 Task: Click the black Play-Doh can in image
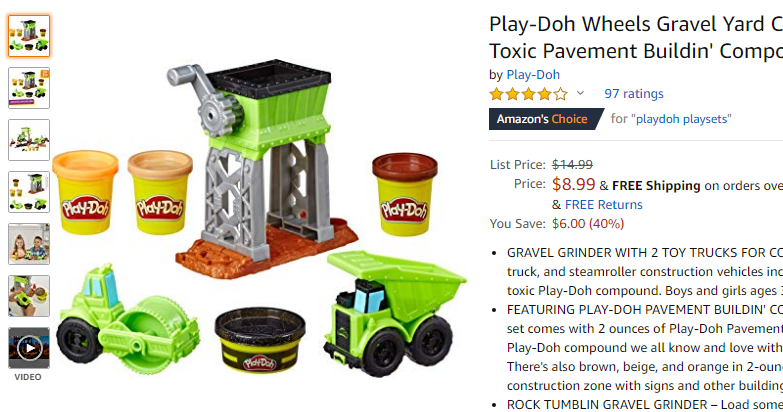pos(260,340)
